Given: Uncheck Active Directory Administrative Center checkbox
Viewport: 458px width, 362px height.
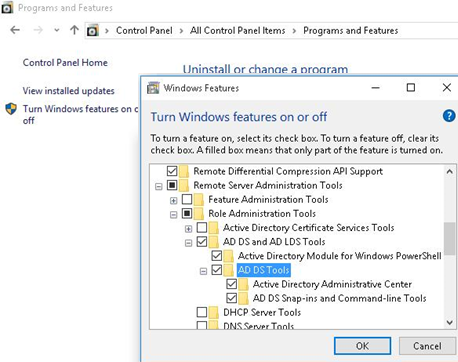Looking at the screenshot, I should tap(232, 284).
